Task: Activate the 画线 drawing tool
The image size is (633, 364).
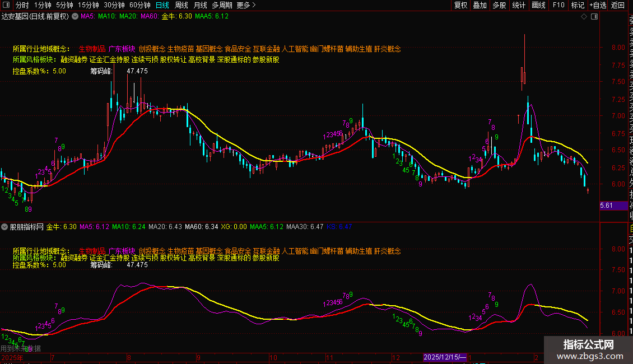Action: click(x=538, y=5)
